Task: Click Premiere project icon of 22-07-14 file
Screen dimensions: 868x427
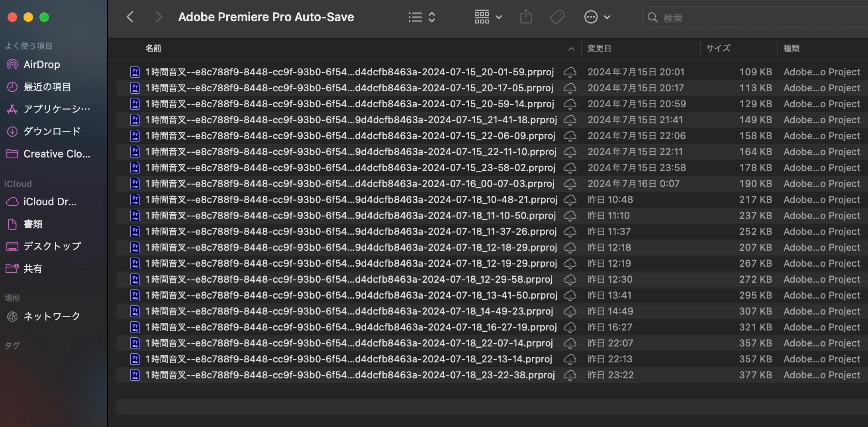Action: coord(135,343)
